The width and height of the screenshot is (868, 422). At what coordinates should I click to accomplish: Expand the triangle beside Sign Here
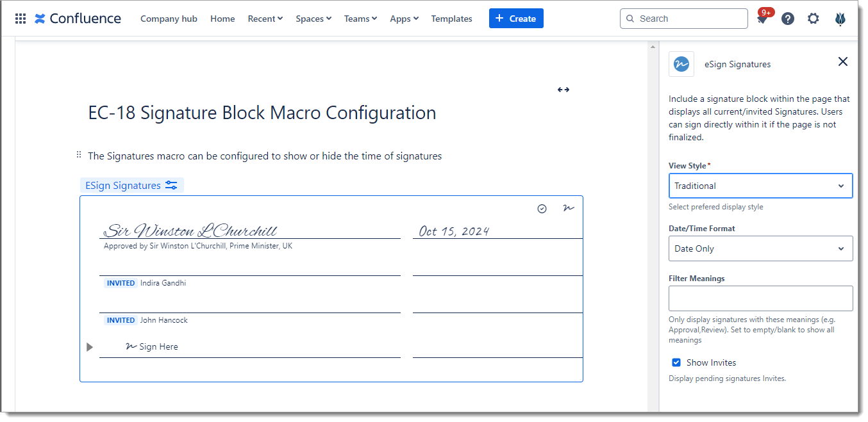(x=90, y=347)
